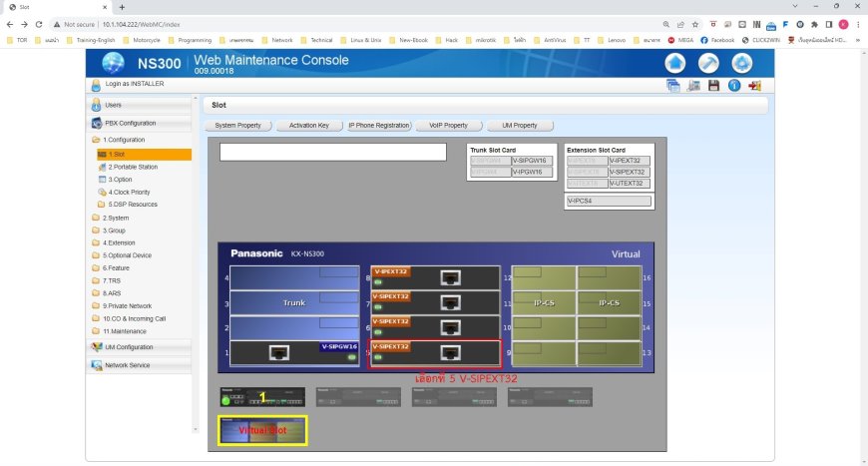Open a new browser tab

pyautogui.click(x=122, y=7)
